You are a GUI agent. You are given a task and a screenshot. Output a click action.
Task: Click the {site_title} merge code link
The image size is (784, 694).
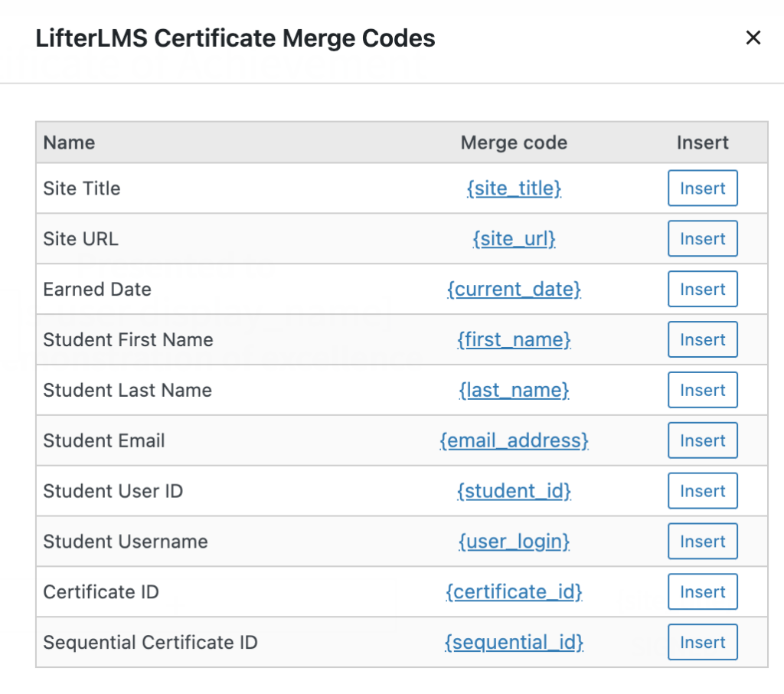(514, 188)
